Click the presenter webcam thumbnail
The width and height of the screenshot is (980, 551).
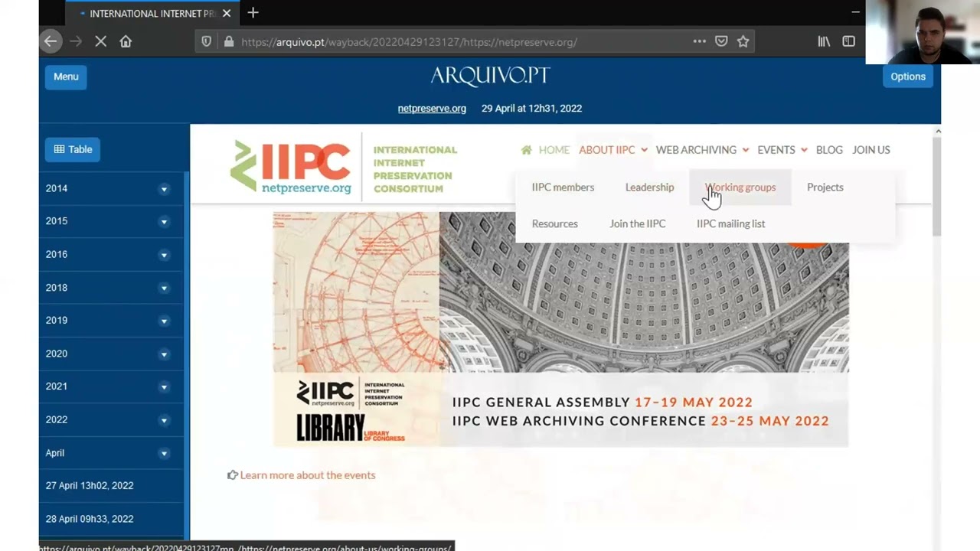pyautogui.click(x=923, y=32)
